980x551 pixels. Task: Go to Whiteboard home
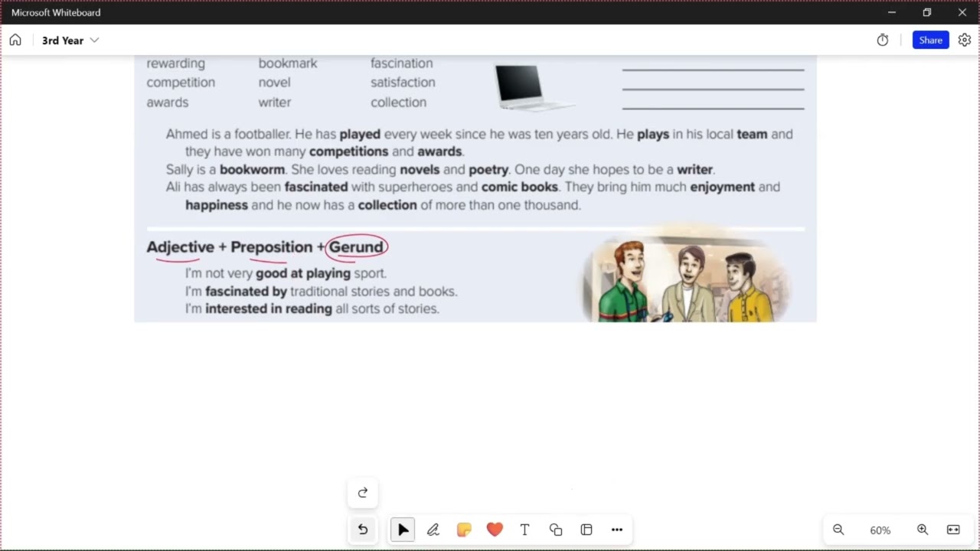click(15, 40)
